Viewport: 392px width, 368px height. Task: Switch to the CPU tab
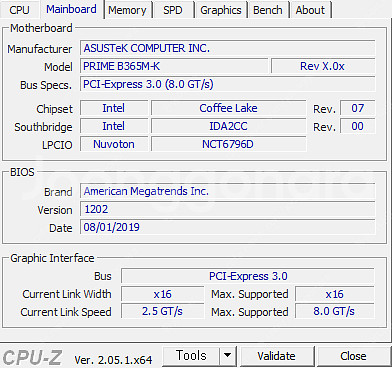click(20, 10)
